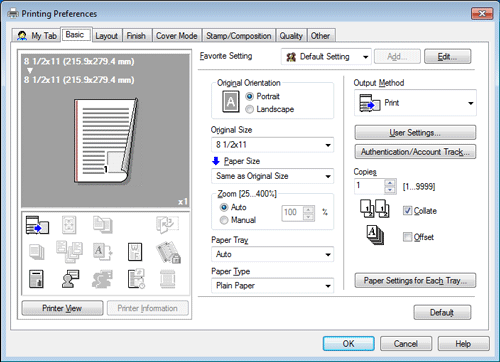The width and height of the screenshot is (500, 362).
Task: Expand the Paper Type dropdown
Action: click(272, 286)
